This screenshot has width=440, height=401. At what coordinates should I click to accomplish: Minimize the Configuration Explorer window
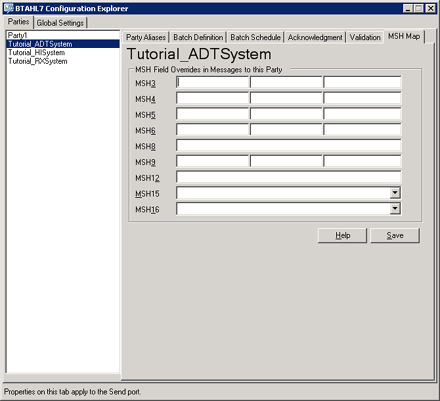click(x=408, y=8)
